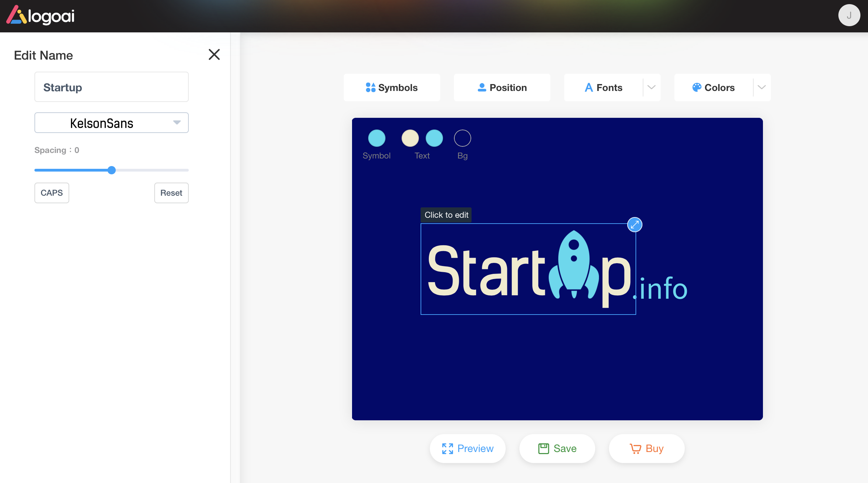Expand the Colors dropdown chevron
Image resolution: width=868 pixels, height=483 pixels.
(x=762, y=88)
